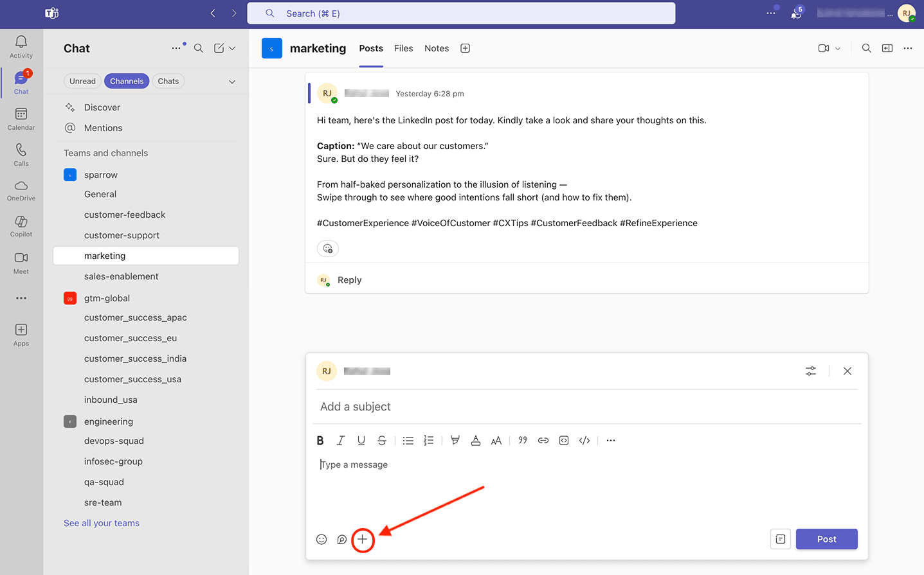Click the Add a subject field
Image resolution: width=924 pixels, height=575 pixels.
point(586,407)
